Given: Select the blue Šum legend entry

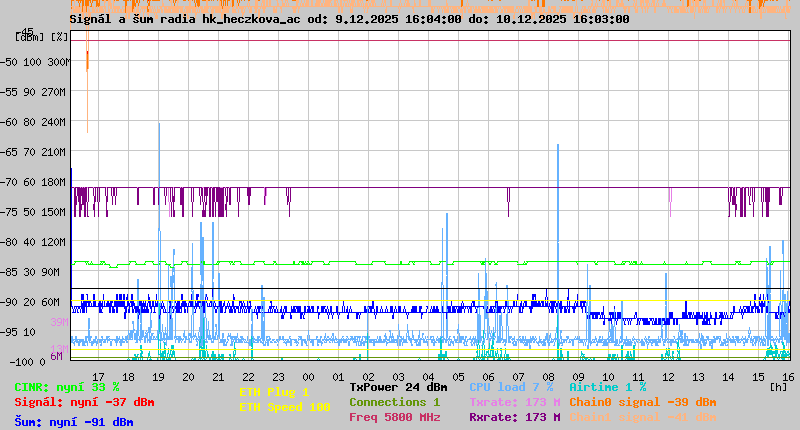Looking at the screenshot, I should pyautogui.click(x=73, y=422).
